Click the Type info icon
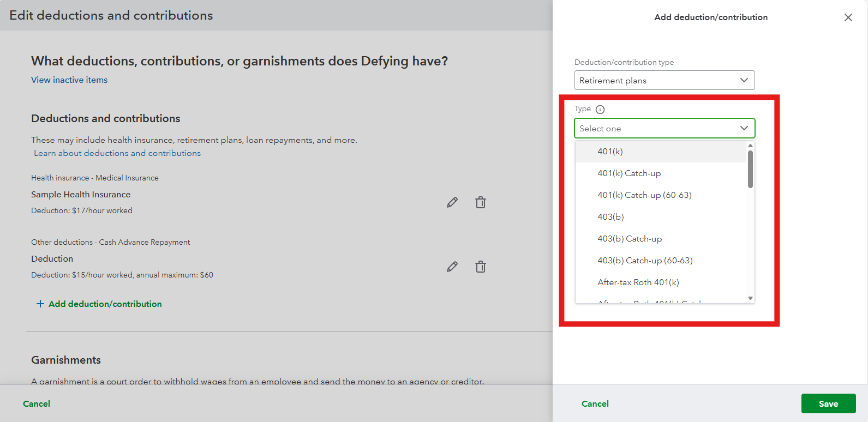The height and width of the screenshot is (422, 868). [x=600, y=110]
